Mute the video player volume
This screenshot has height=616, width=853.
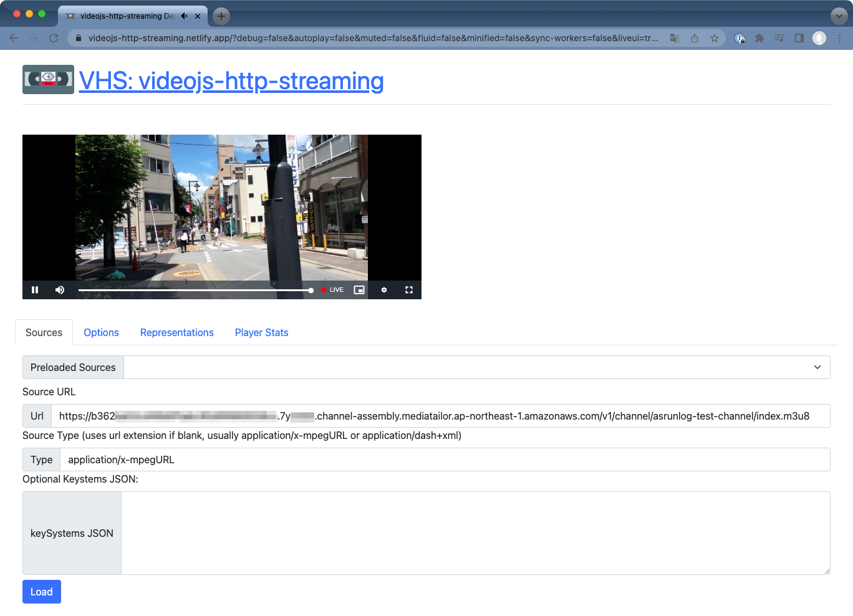coord(60,290)
